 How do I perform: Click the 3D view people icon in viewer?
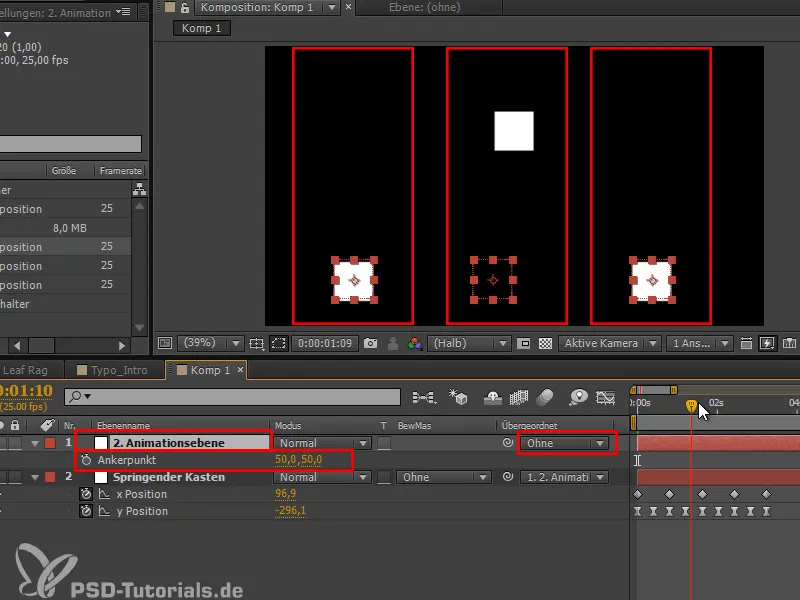(x=393, y=343)
